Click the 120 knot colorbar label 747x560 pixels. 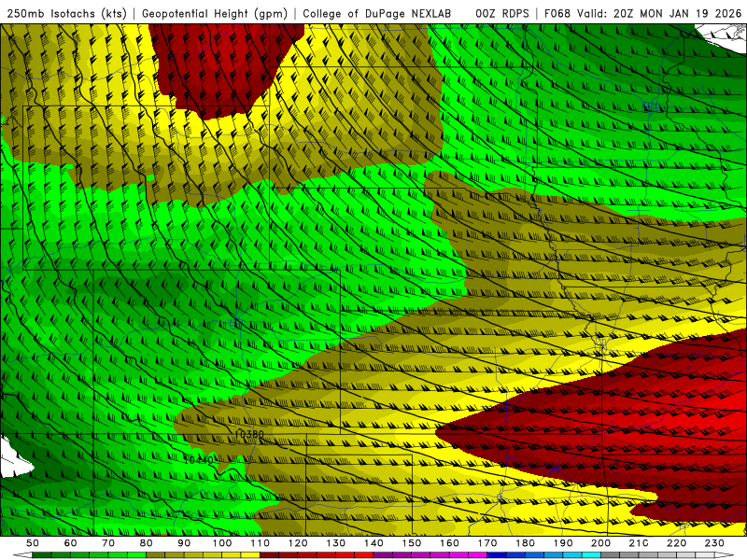coord(298,543)
